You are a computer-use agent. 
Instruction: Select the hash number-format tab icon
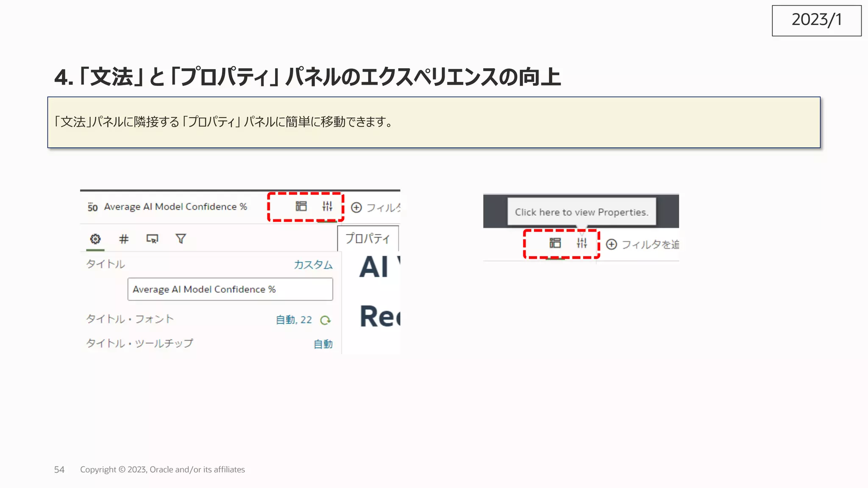point(124,239)
